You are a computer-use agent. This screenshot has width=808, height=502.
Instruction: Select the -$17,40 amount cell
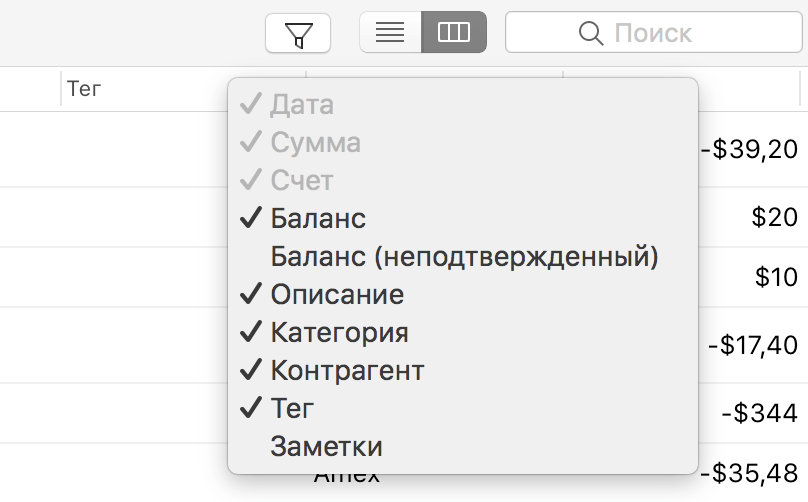[752, 345]
